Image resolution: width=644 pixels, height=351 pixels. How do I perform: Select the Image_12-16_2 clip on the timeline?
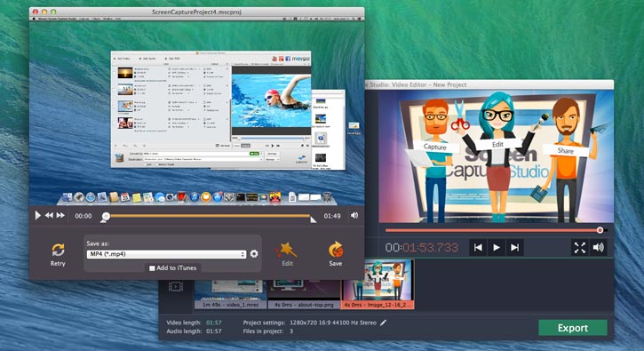point(378,284)
